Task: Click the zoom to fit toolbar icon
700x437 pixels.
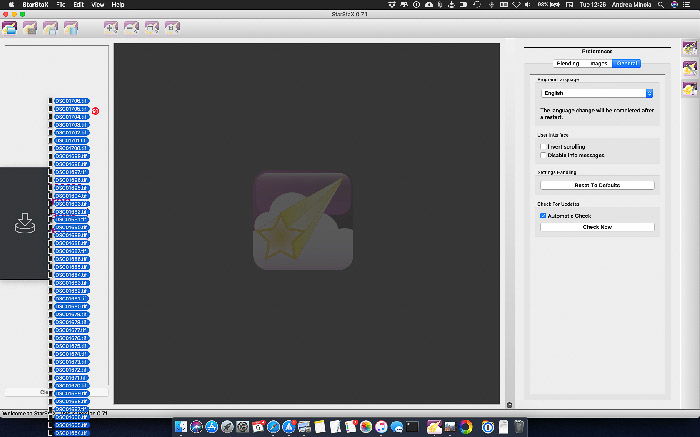Action: (152, 28)
